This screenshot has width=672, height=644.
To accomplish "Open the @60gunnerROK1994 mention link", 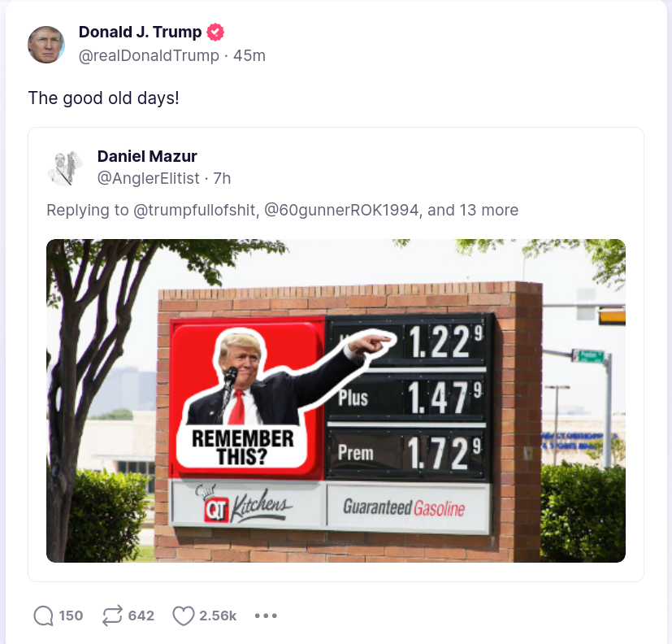I will (343, 210).
